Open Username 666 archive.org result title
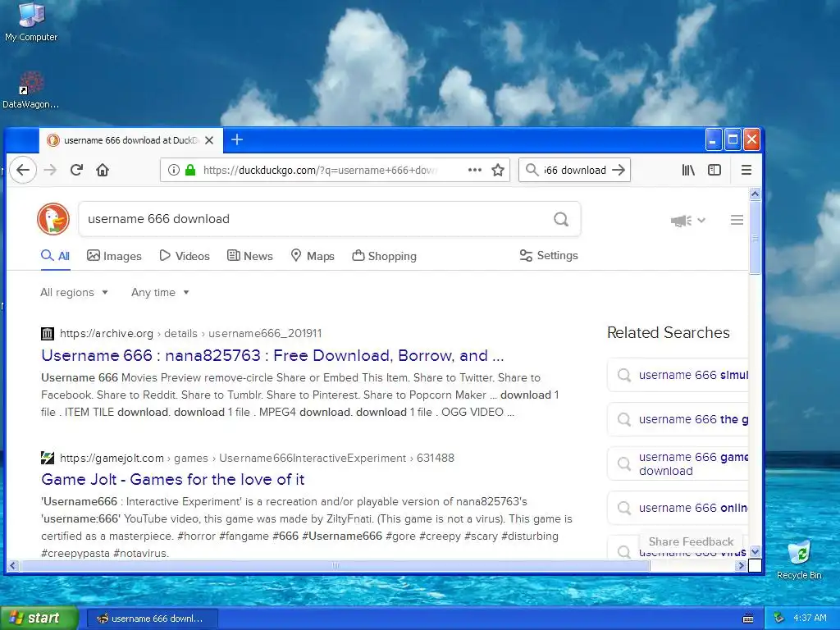 [272, 356]
